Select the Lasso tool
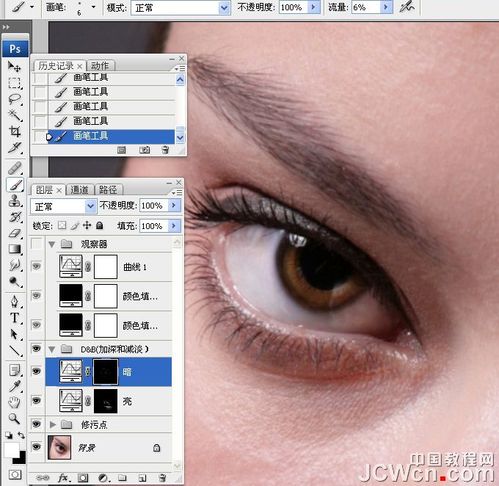This screenshot has height=486, width=499. point(15,99)
